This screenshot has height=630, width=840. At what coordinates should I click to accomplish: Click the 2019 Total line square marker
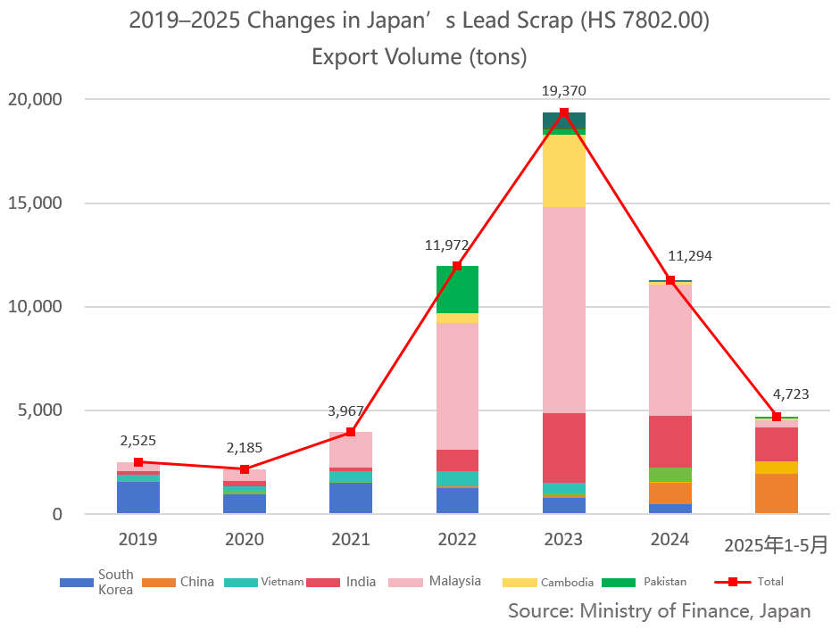138,461
